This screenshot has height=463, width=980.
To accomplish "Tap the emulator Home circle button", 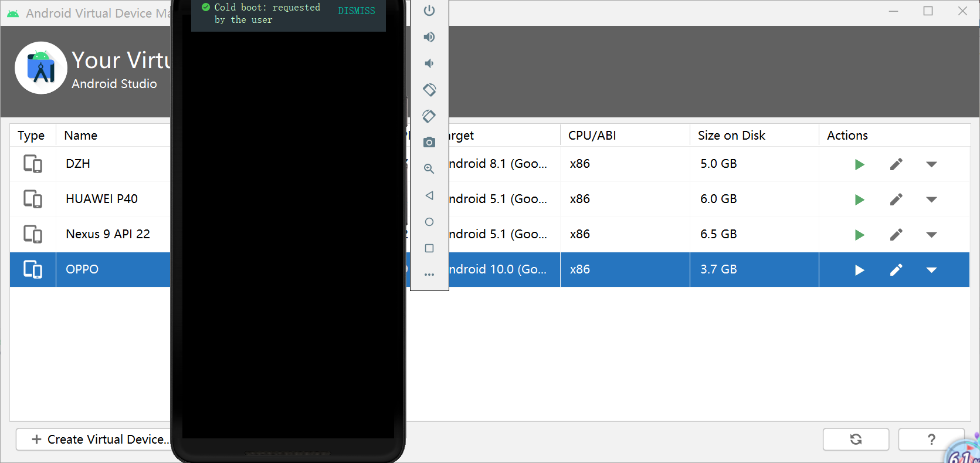I will (x=429, y=222).
